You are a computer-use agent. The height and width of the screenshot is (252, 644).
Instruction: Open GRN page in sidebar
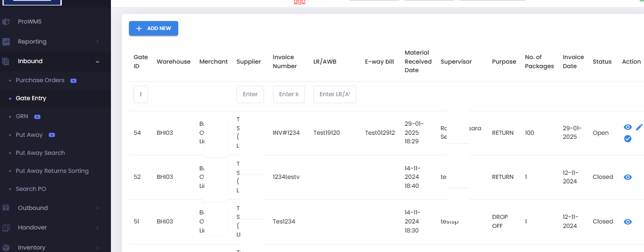22,116
